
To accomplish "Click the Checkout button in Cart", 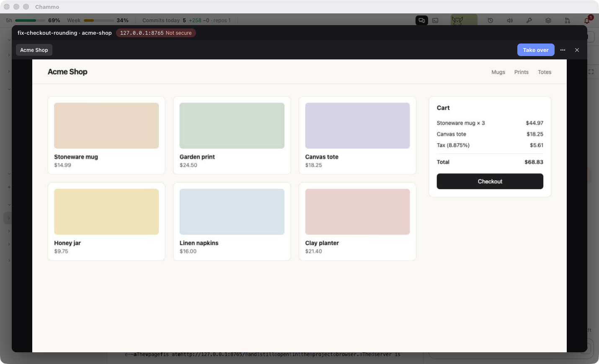I will pyautogui.click(x=490, y=181).
